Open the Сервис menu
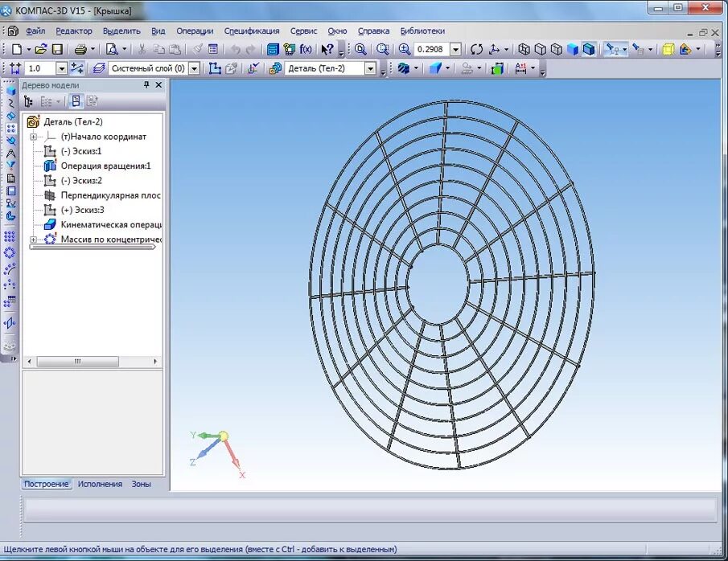The width and height of the screenshot is (728, 561). coord(303,31)
